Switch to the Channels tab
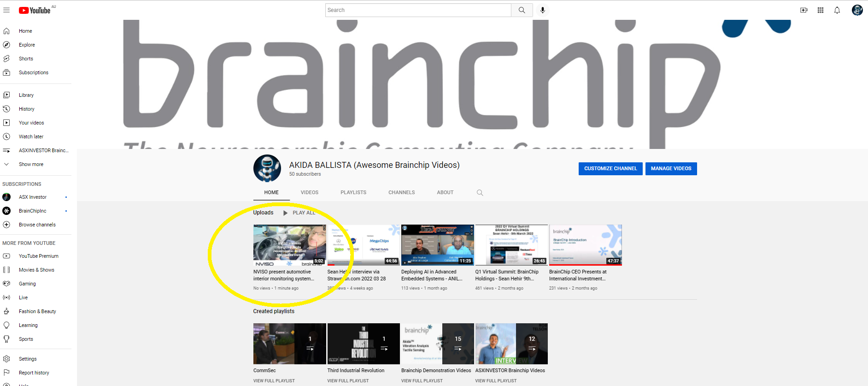The image size is (868, 386). pos(402,192)
